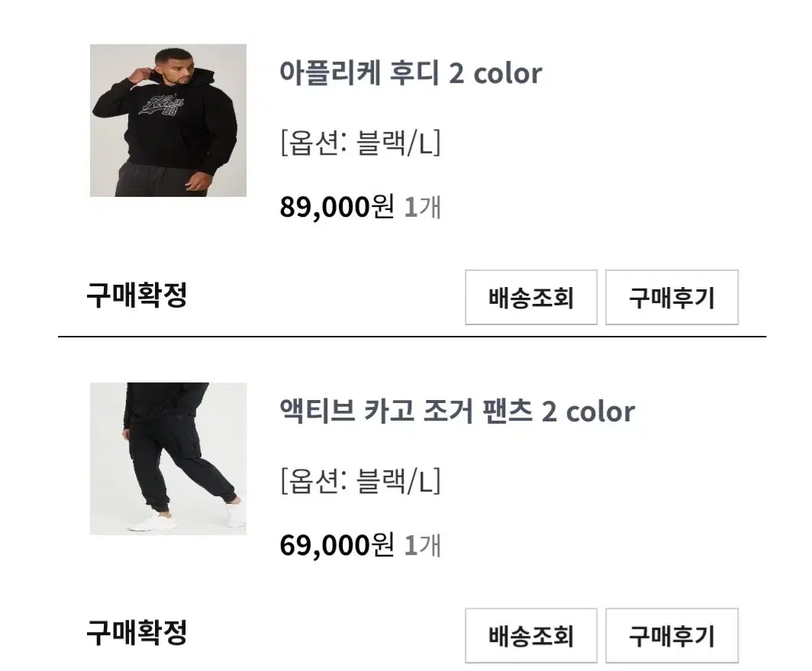Image resolution: width=812 pixels, height=671 pixels.
Task: Write a purchase review for the jogger pants
Action: [x=673, y=635]
